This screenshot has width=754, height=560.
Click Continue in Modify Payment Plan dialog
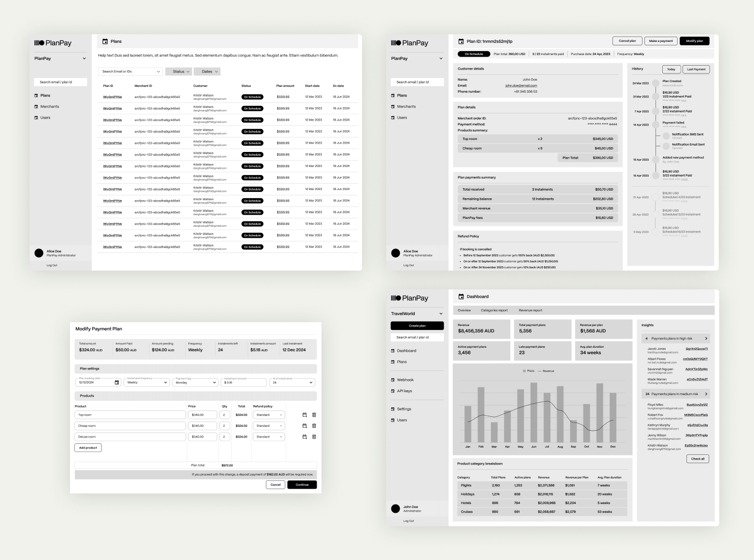(x=302, y=485)
